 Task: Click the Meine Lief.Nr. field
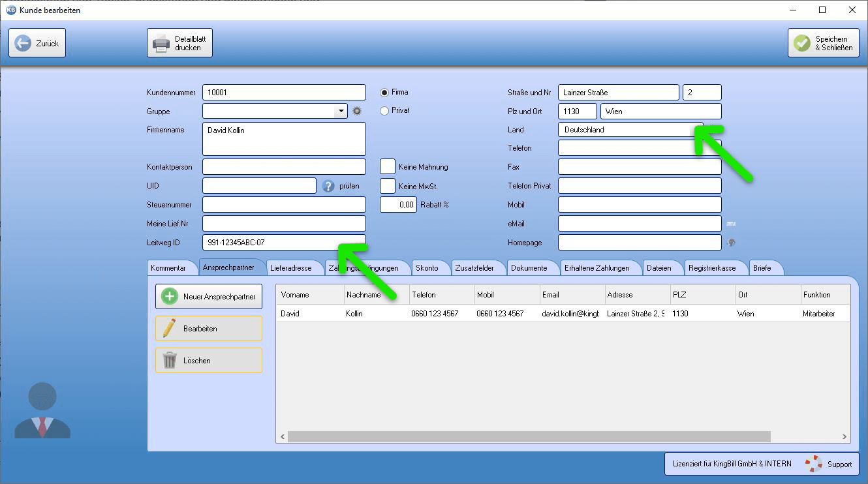click(x=284, y=224)
